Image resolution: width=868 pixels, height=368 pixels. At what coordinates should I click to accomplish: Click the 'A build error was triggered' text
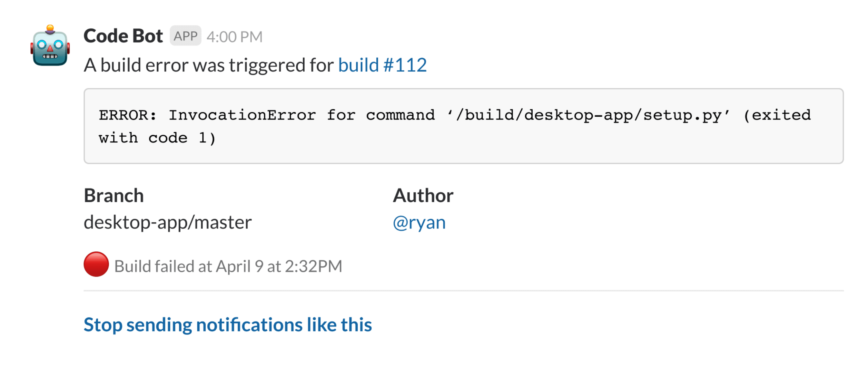[x=209, y=65]
